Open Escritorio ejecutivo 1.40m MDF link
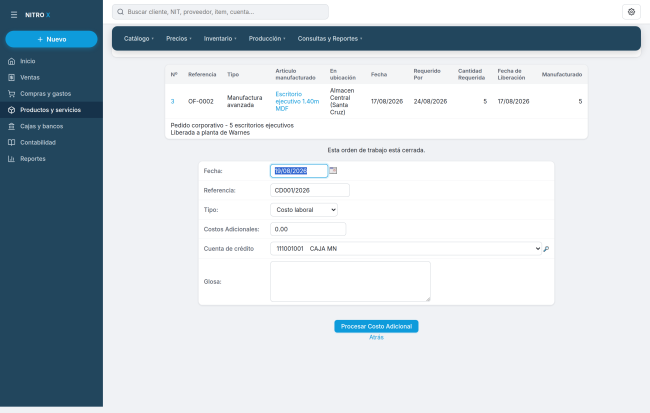 [297, 102]
